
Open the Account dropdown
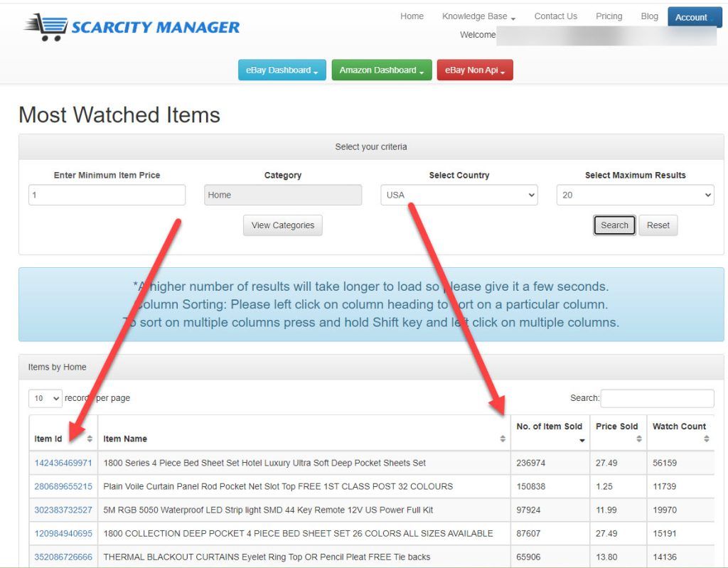pos(695,17)
